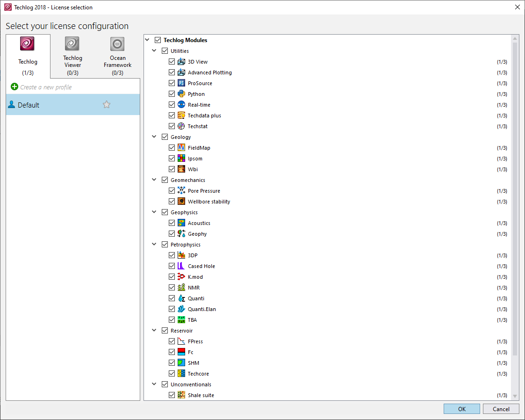
Task: Click the SHM module icon
Action: click(181, 362)
